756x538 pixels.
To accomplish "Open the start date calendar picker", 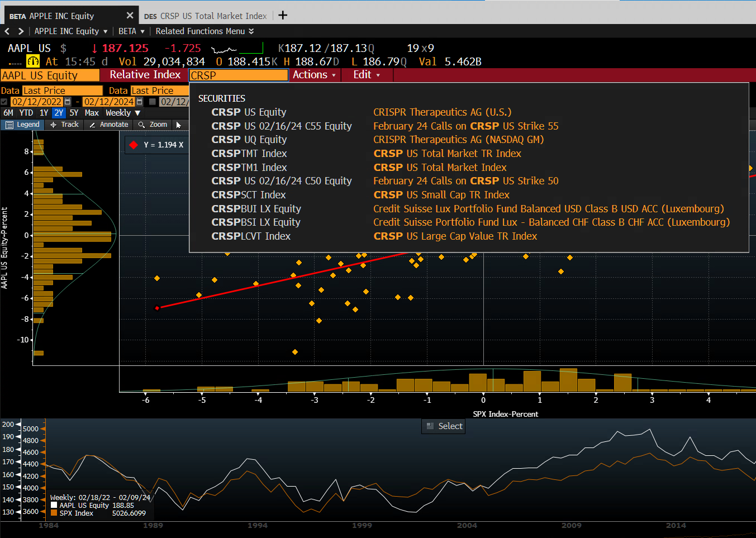I will (x=68, y=102).
